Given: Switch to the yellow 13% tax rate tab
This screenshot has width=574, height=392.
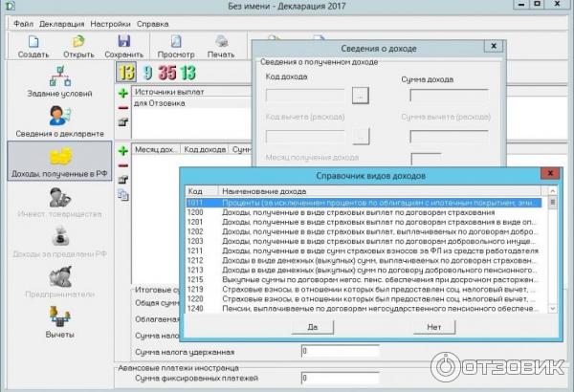Looking at the screenshot, I should coord(126,72).
